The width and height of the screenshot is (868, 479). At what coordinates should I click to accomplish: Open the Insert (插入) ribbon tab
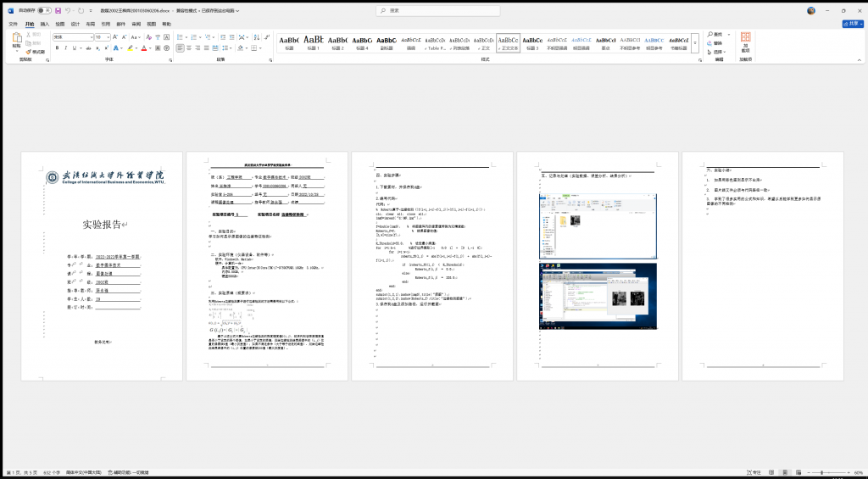pyautogui.click(x=45, y=24)
